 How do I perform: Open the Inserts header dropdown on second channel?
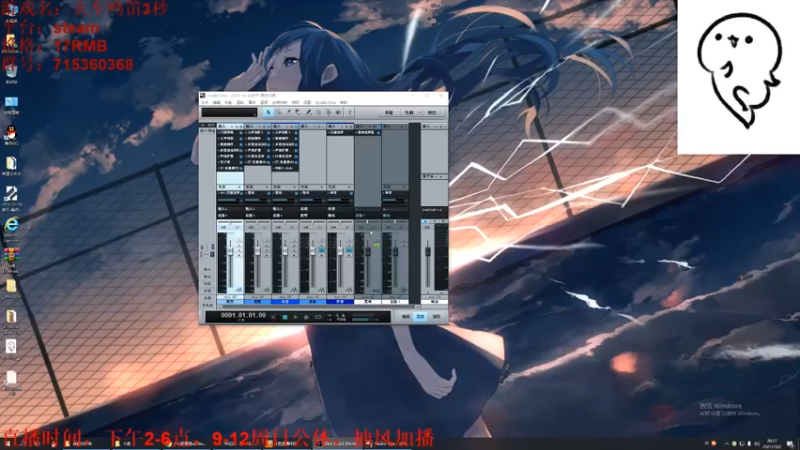point(260,127)
